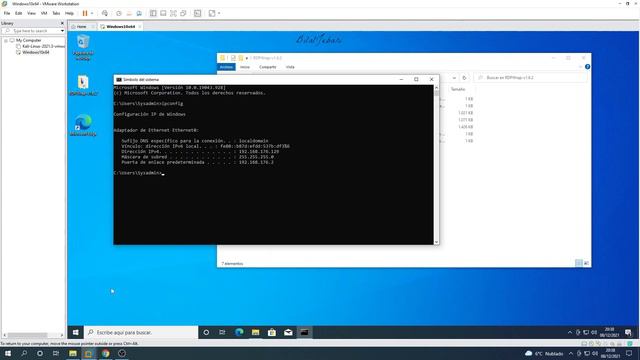Expand the stretch display dropdown arrow
The width and height of the screenshot is (640, 360).
pos(219,13)
